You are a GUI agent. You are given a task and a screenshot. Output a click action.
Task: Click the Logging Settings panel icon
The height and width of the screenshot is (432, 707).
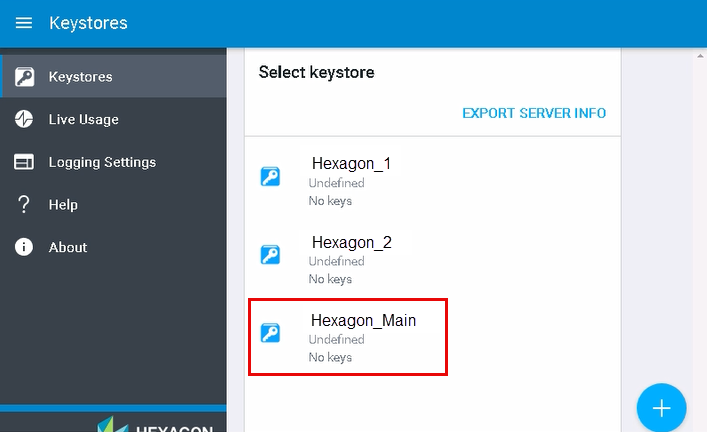point(24,162)
